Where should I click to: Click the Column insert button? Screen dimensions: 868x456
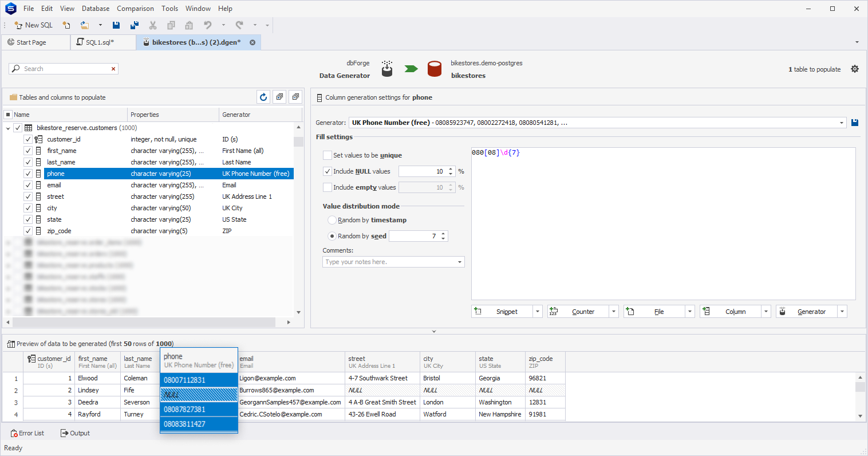[731, 312]
